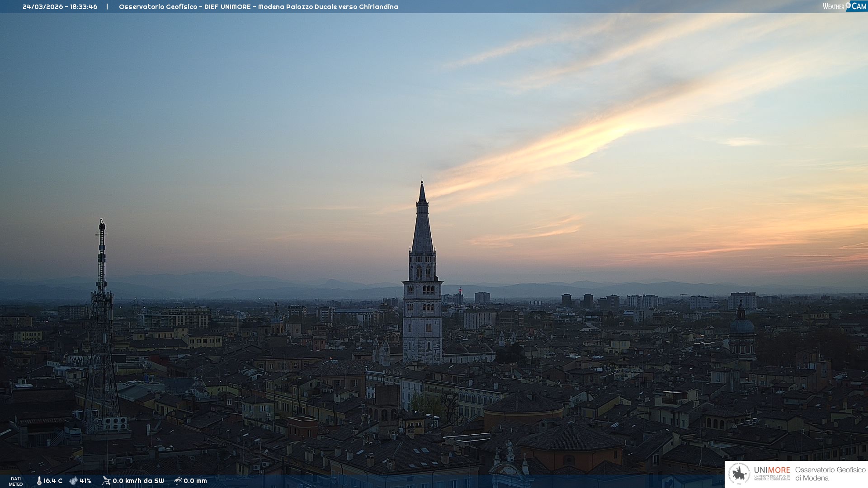This screenshot has width=868, height=488.
Task: Click the wind anemometer icon
Action: click(x=106, y=481)
